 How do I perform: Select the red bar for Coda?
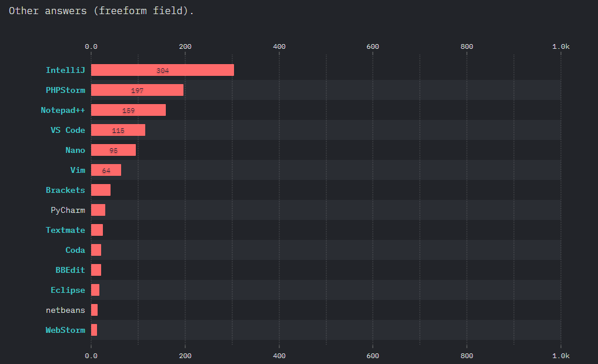(x=96, y=250)
